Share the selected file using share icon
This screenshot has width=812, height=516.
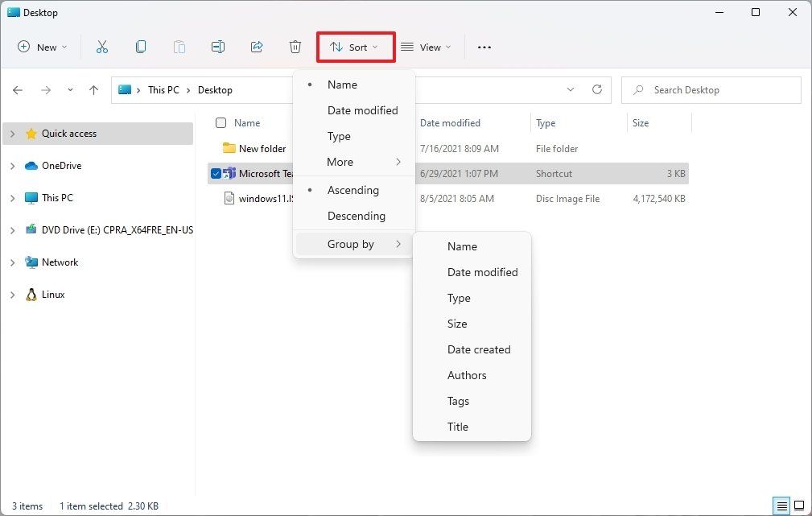click(256, 47)
